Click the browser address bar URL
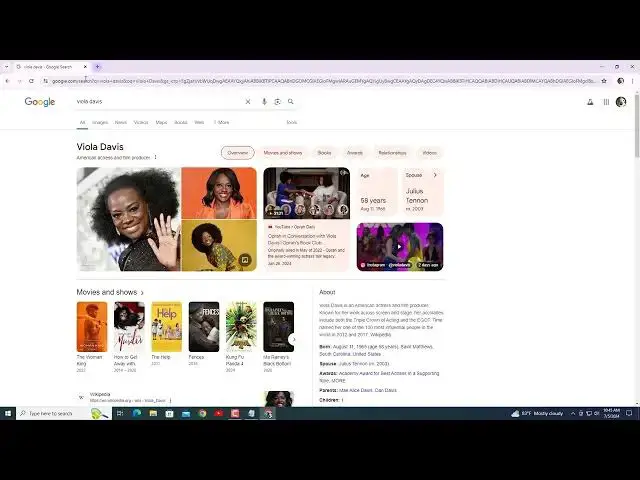Viewport: 640px width, 480px height. [x=323, y=81]
